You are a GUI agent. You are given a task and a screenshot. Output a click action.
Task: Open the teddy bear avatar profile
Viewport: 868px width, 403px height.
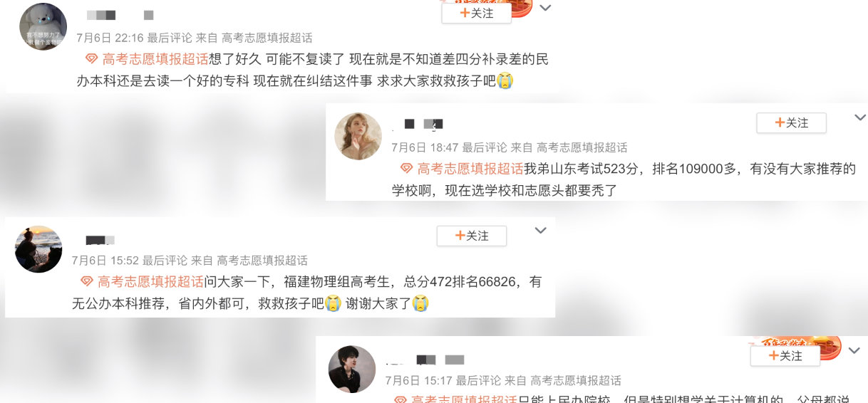click(x=43, y=26)
